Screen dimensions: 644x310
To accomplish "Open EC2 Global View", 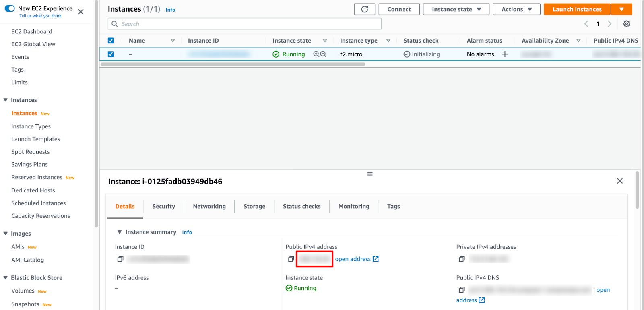I will pyautogui.click(x=33, y=44).
